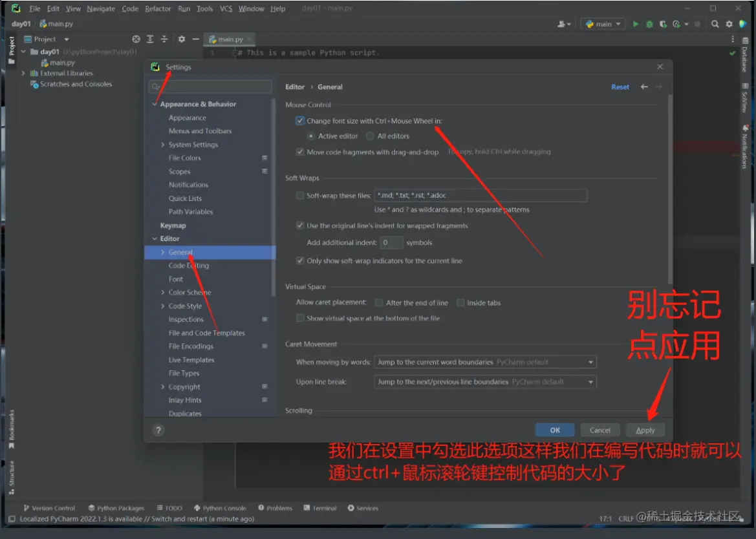Image resolution: width=756 pixels, height=539 pixels.
Task: Collapse the Editor settings group
Action: 155,238
